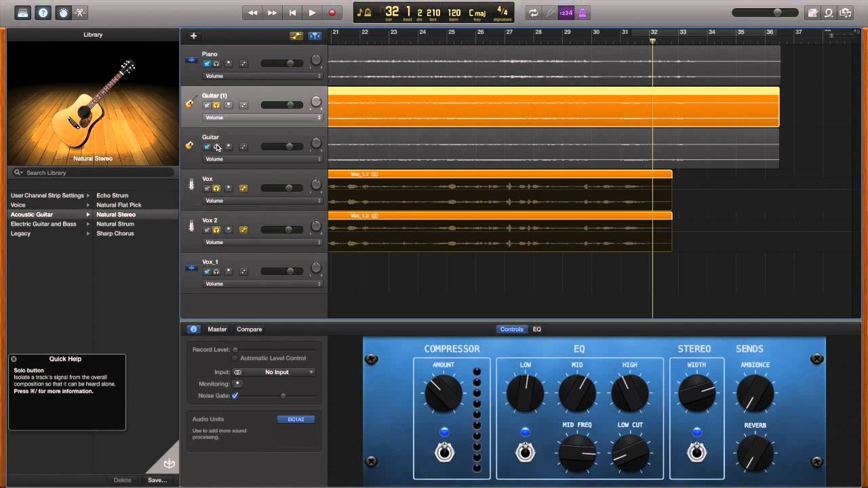The width and height of the screenshot is (868, 488).
Task: Click the Compare button
Action: pyautogui.click(x=249, y=329)
